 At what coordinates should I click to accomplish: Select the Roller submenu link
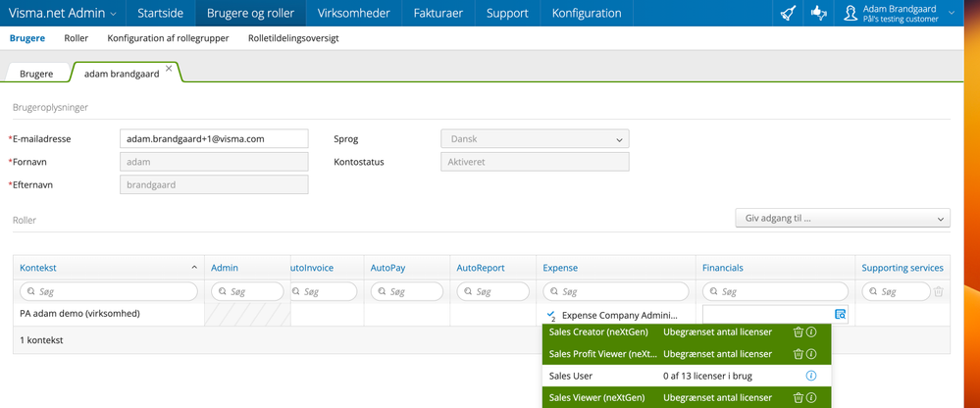click(x=77, y=38)
